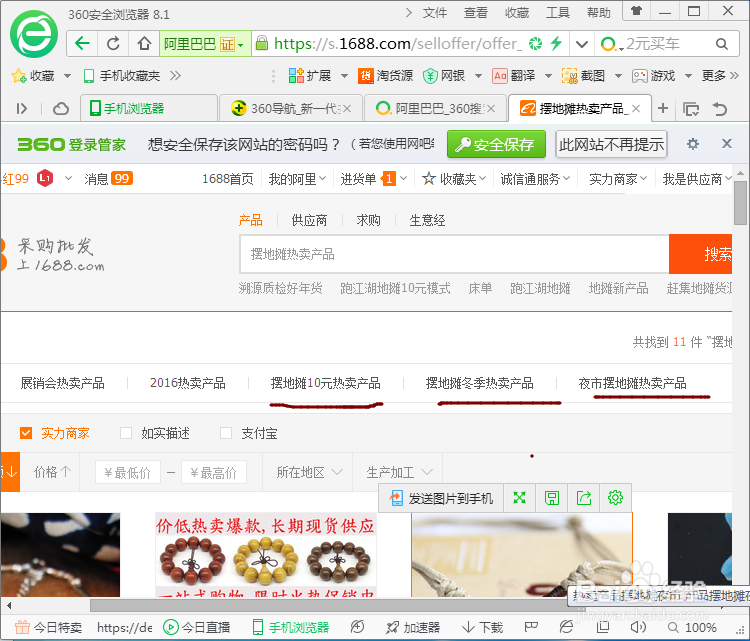Restore closed tab with undo icon
The height and width of the screenshot is (641, 750).
720,109
